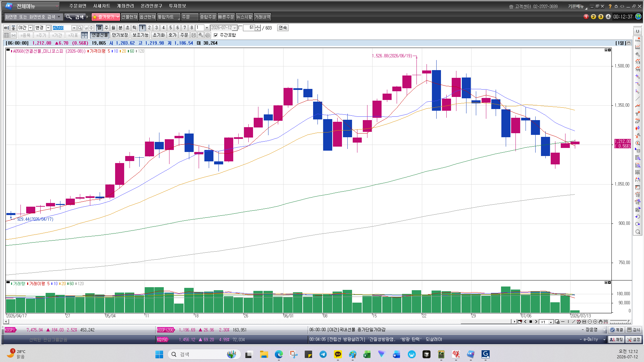The image size is (644, 362).
Task: Step replay forward with right chevron
Action: (x=536, y=322)
